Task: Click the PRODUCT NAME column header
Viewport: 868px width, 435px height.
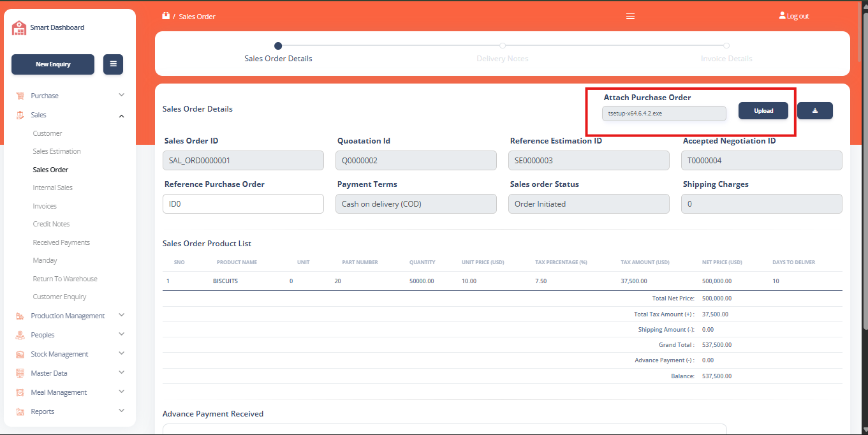Action: [x=237, y=262]
